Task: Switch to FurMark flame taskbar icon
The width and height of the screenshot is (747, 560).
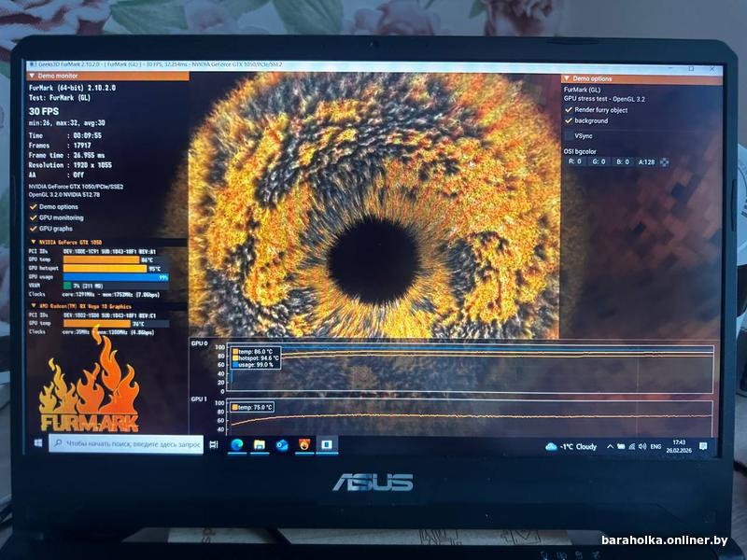Action: click(x=304, y=445)
